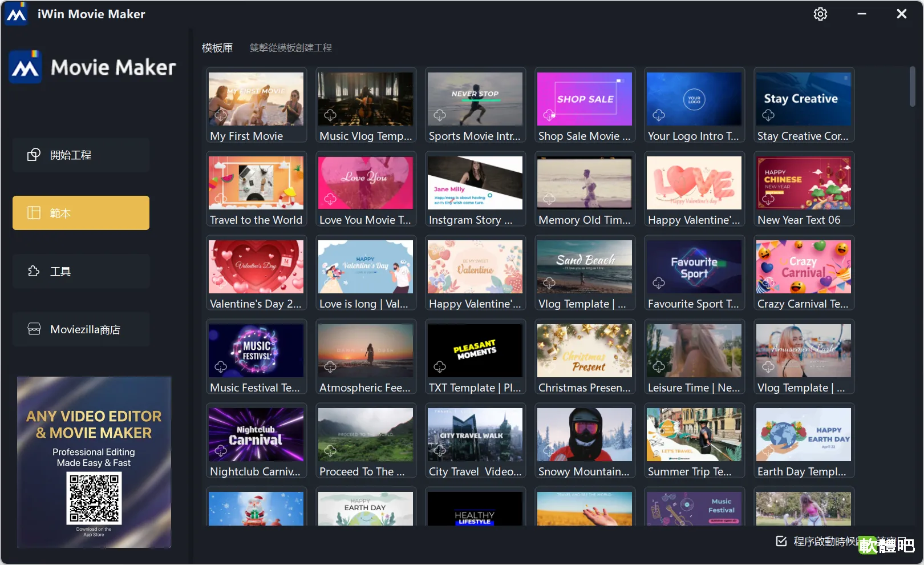The image size is (924, 565).
Task: Download Sports Movie Intro via cloud icon
Action: (x=440, y=115)
